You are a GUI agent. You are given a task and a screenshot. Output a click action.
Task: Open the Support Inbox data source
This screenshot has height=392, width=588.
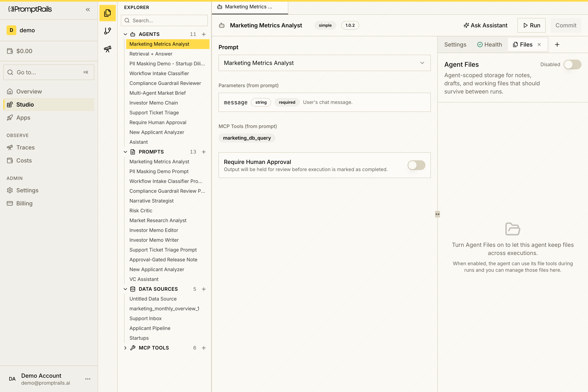point(167,318)
